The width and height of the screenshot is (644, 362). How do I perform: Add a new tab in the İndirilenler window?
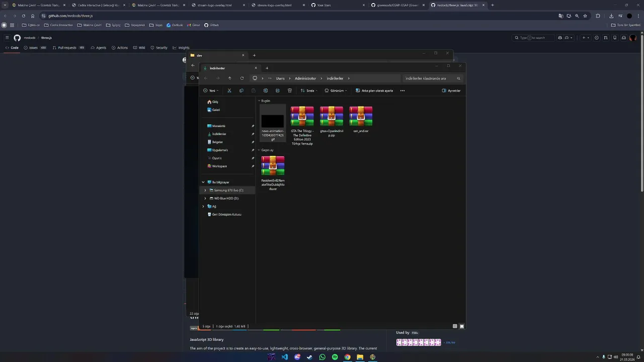[267, 68]
